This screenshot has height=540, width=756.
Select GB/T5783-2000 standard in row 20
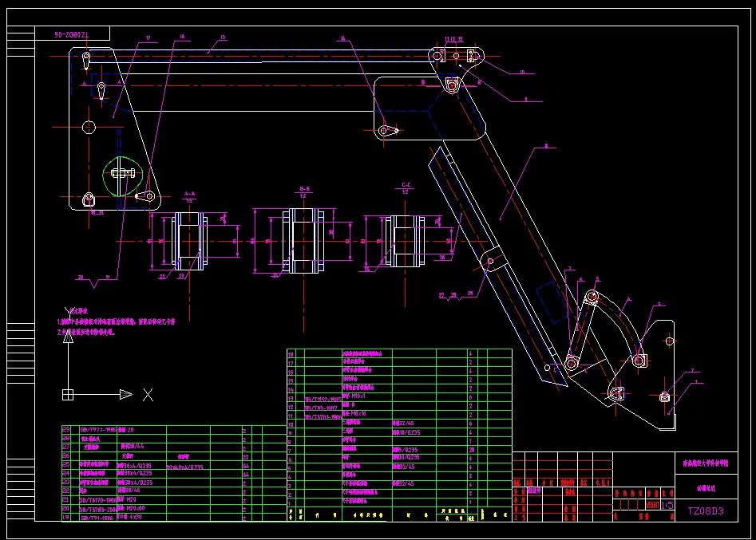pos(98,509)
